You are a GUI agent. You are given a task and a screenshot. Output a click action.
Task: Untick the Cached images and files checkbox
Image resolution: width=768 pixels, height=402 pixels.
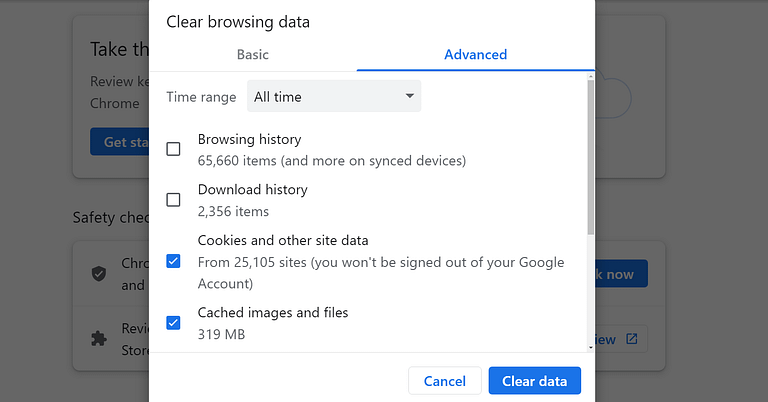click(173, 322)
